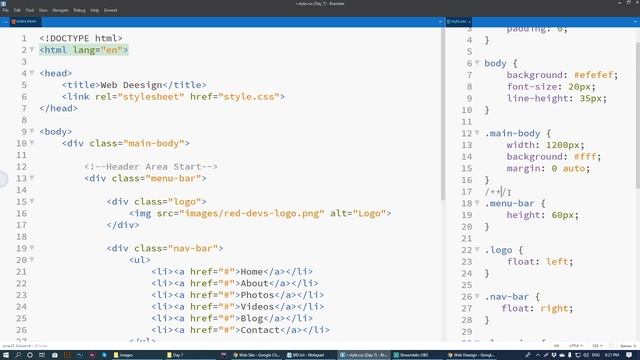Image resolution: width=640 pixels, height=360 pixels.
Task: Select the style.css tab in right pane
Action: point(458,21)
